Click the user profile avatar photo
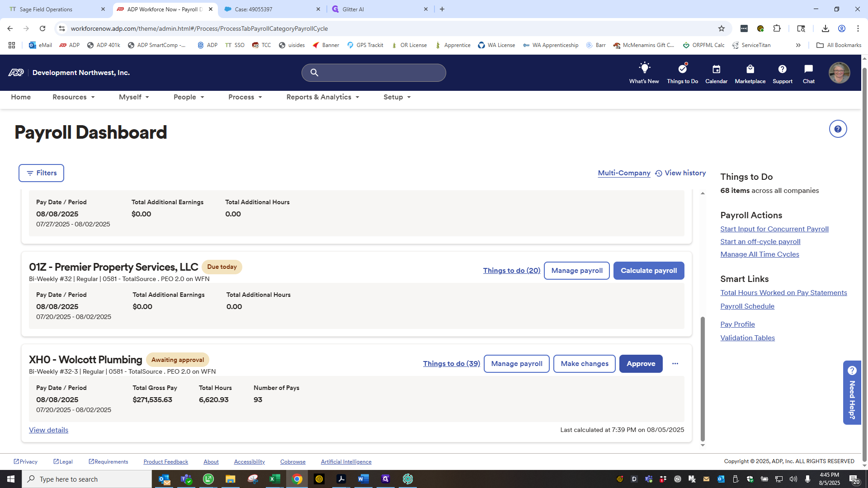Screen dimensions: 868x488 pyautogui.click(x=839, y=72)
